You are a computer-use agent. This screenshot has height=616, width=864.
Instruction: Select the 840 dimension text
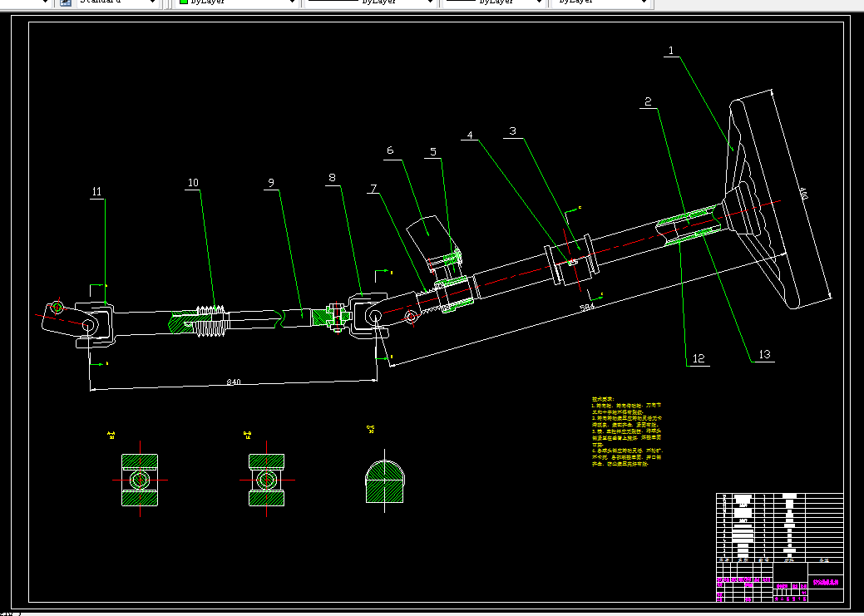234,382
